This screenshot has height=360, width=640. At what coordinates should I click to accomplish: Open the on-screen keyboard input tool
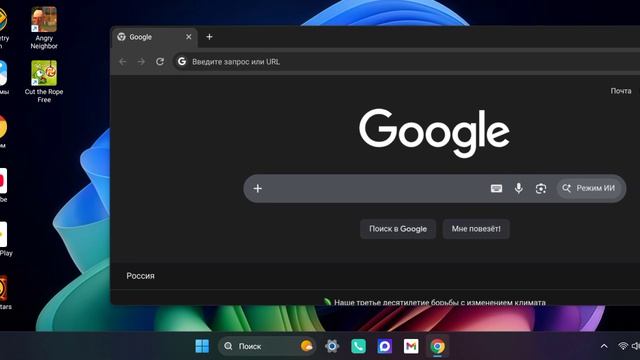click(x=496, y=188)
